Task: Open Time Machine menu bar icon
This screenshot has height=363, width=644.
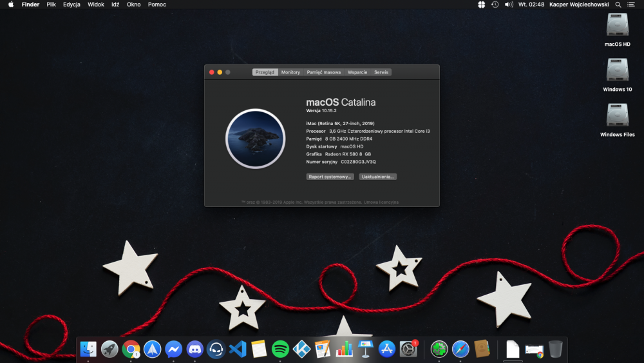Action: [x=495, y=5]
